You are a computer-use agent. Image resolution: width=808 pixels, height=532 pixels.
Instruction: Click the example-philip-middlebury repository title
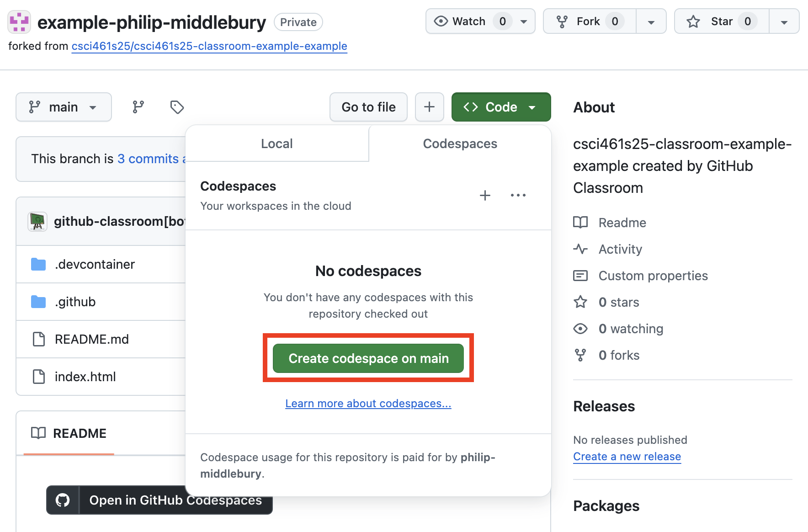[x=151, y=22]
